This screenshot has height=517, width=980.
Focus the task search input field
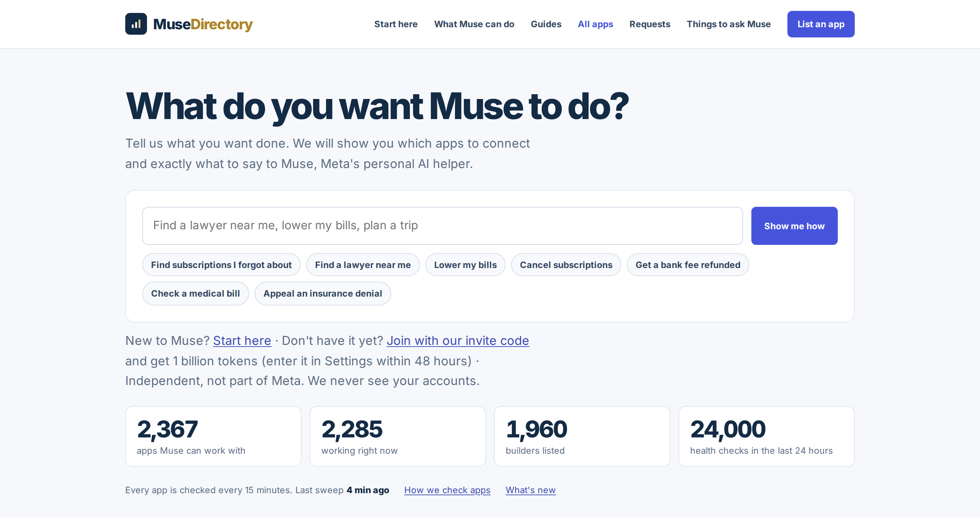442,226
